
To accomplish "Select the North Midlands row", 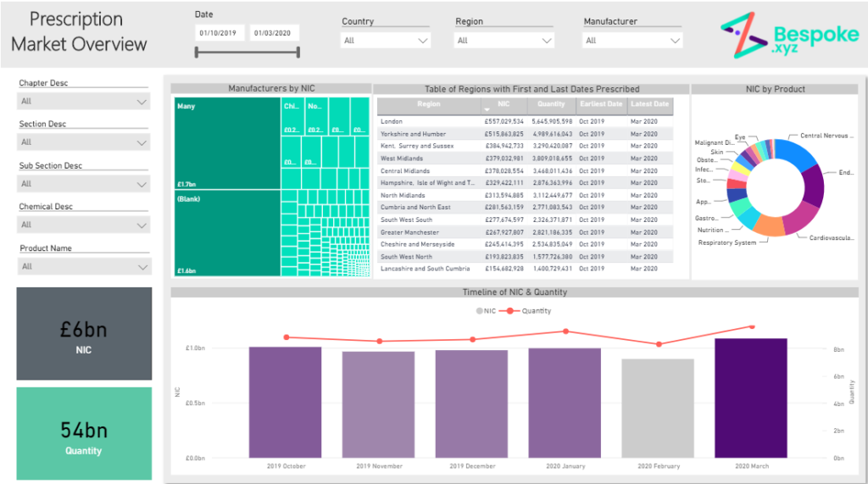I will (526, 196).
